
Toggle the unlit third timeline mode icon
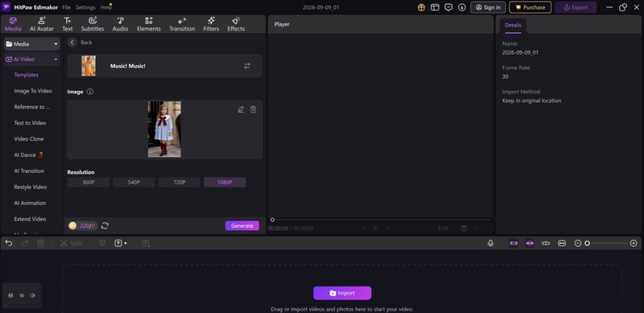[546, 243]
